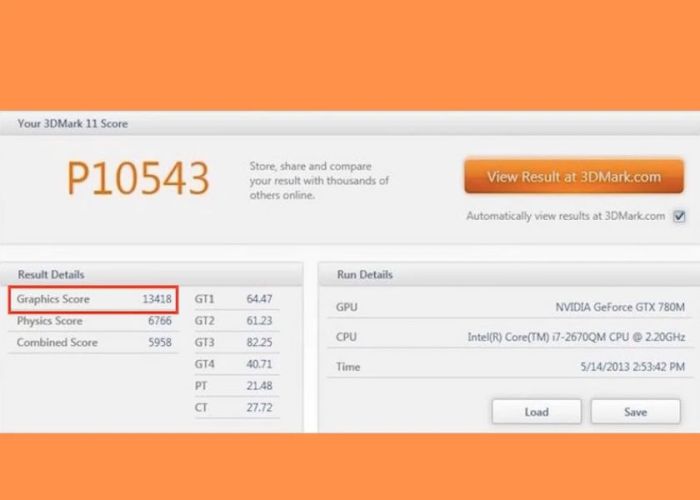Click the CPU row label

tap(346, 337)
